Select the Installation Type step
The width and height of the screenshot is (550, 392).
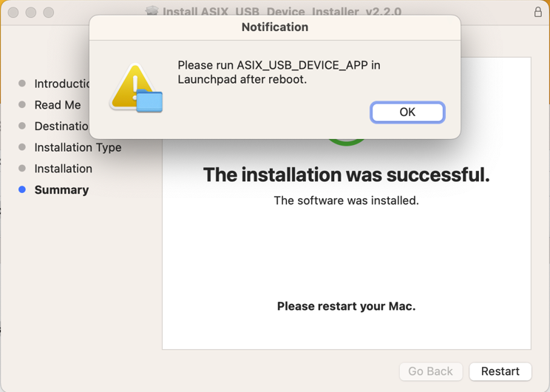(x=78, y=147)
